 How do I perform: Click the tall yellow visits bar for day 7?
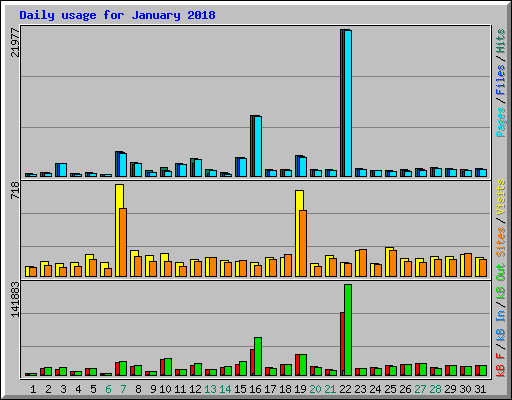tap(118, 230)
